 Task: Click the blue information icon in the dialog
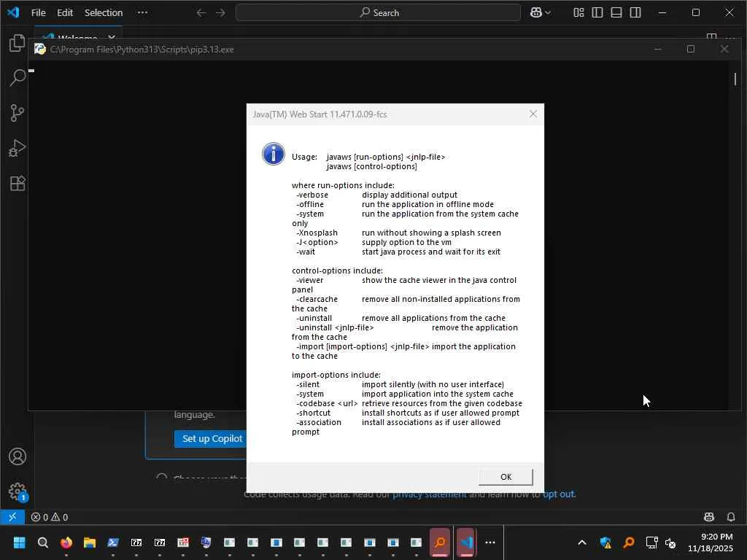point(274,154)
